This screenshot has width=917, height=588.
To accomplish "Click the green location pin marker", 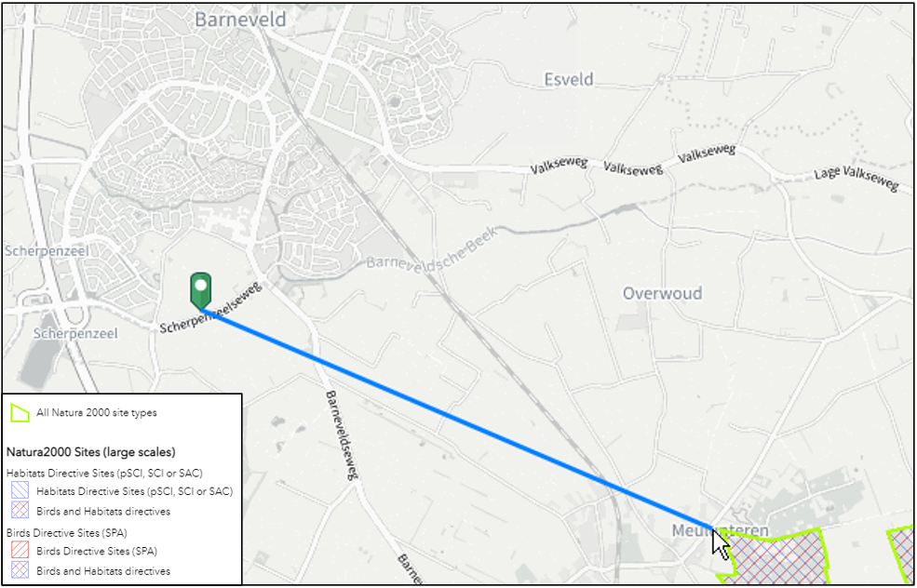I will click(x=200, y=290).
